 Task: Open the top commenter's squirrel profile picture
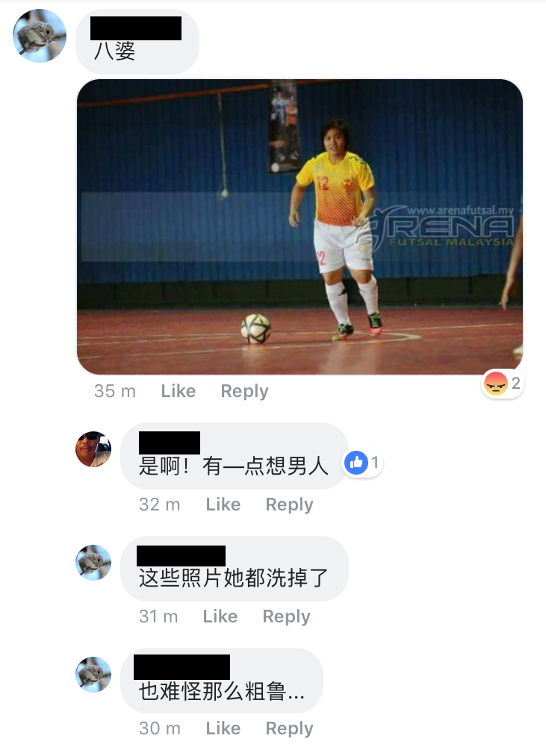pos(39,36)
